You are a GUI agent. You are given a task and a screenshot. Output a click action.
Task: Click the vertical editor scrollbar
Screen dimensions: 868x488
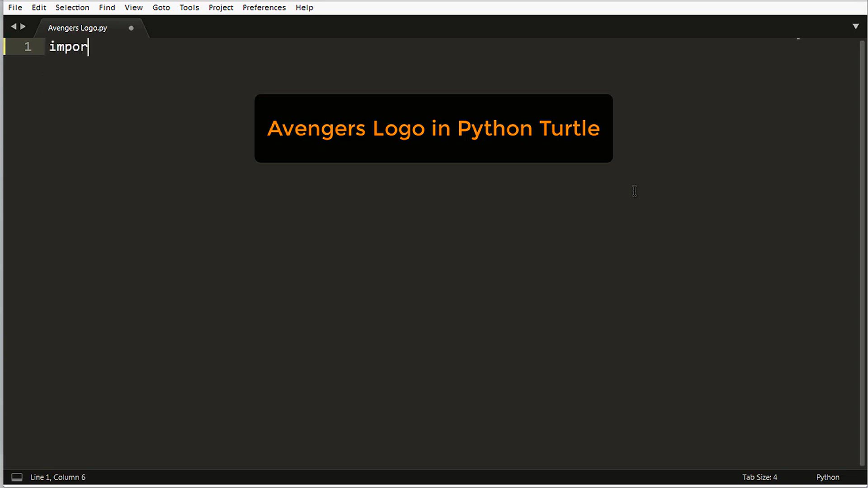point(862,253)
